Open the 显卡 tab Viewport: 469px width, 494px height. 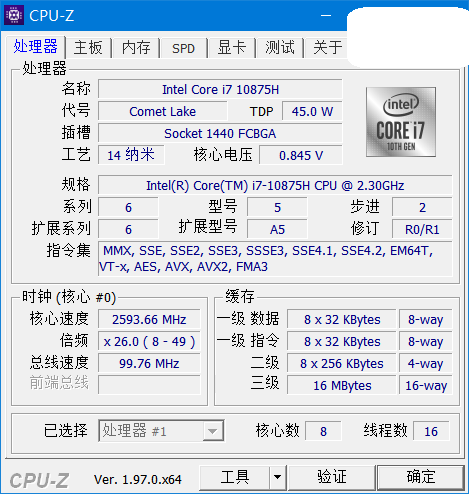(231, 47)
